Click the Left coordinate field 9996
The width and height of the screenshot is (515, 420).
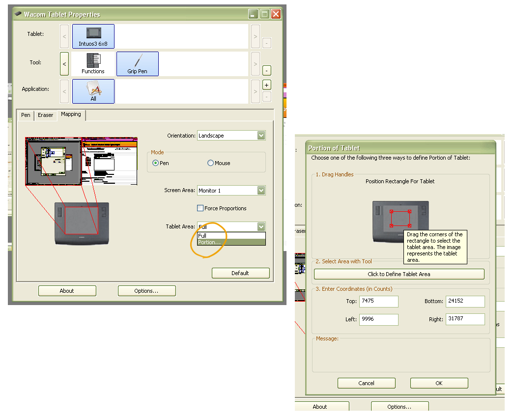(379, 319)
